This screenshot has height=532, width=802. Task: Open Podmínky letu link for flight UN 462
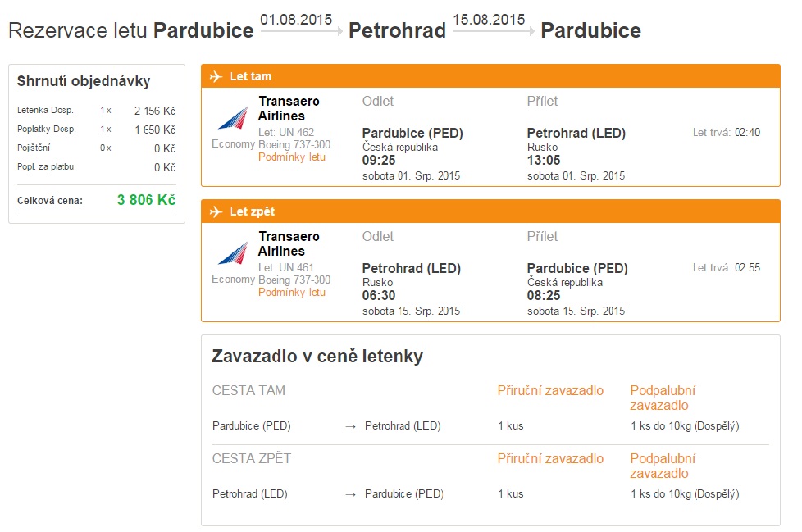tap(292, 157)
